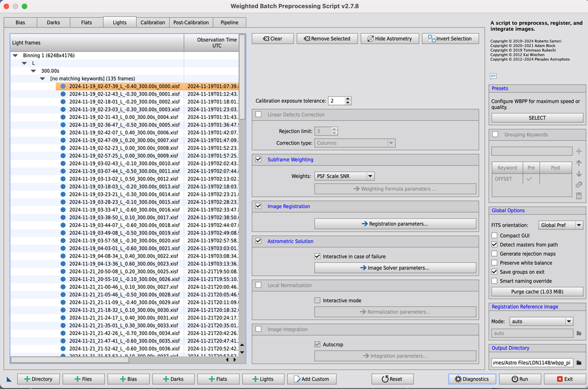Viewport: 588px width, 389px height.
Task: Click the horizontal scrollbar of frames list
Action: [69, 360]
